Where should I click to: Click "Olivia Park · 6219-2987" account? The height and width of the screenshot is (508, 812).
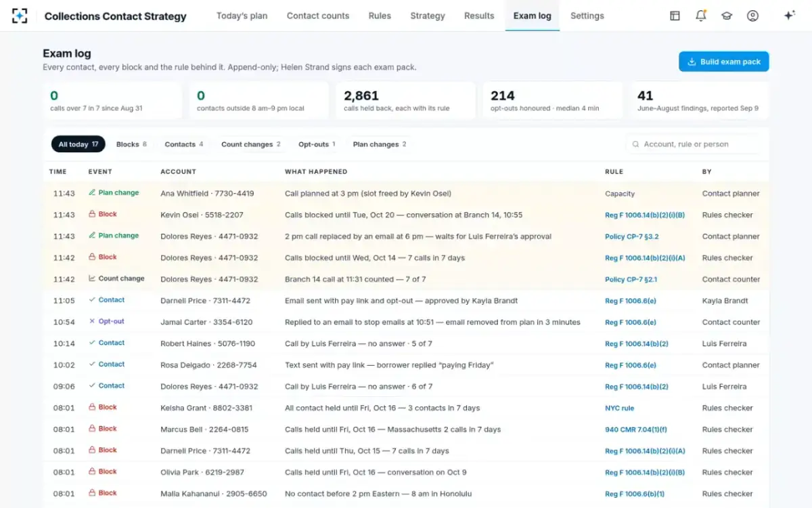click(202, 473)
